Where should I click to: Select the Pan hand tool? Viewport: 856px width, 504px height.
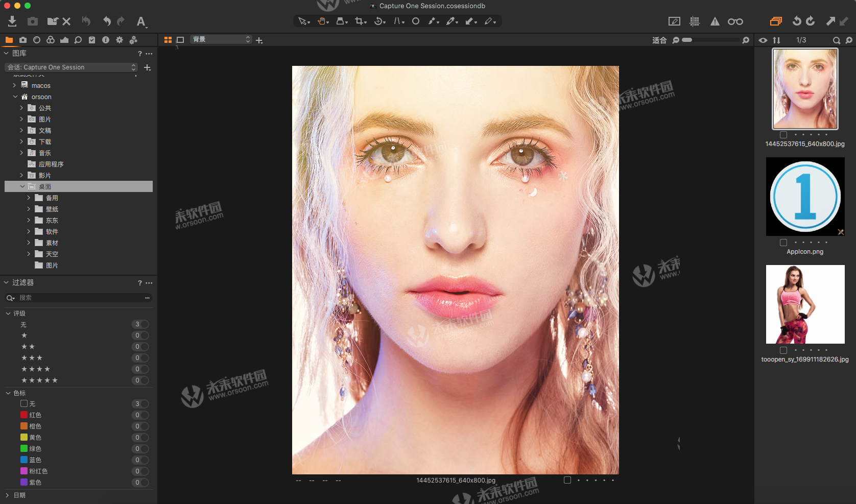pos(323,21)
